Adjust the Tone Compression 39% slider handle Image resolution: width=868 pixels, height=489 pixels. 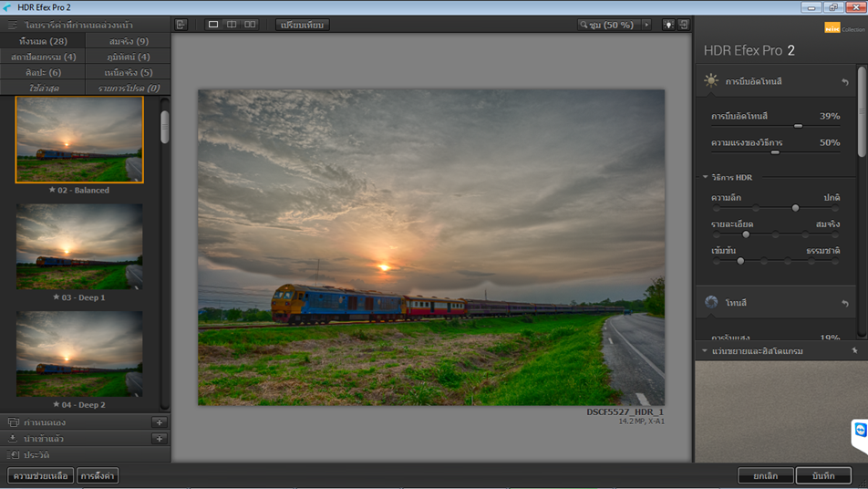point(798,126)
